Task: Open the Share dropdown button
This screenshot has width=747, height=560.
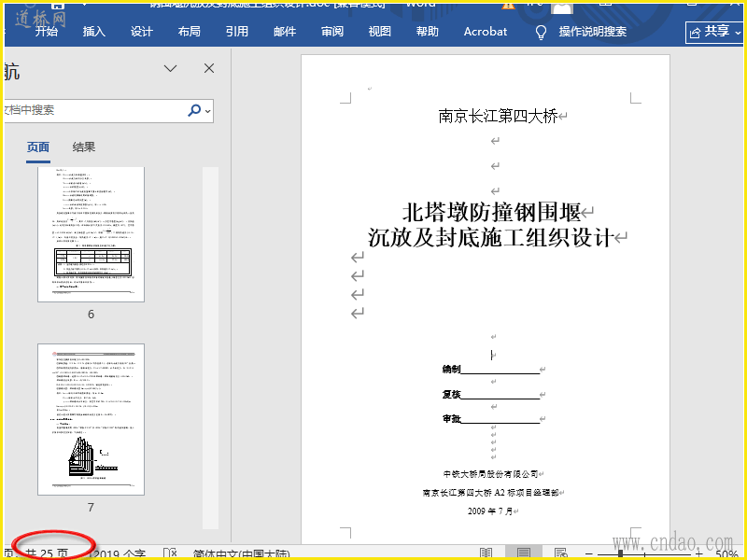Action: point(715,32)
